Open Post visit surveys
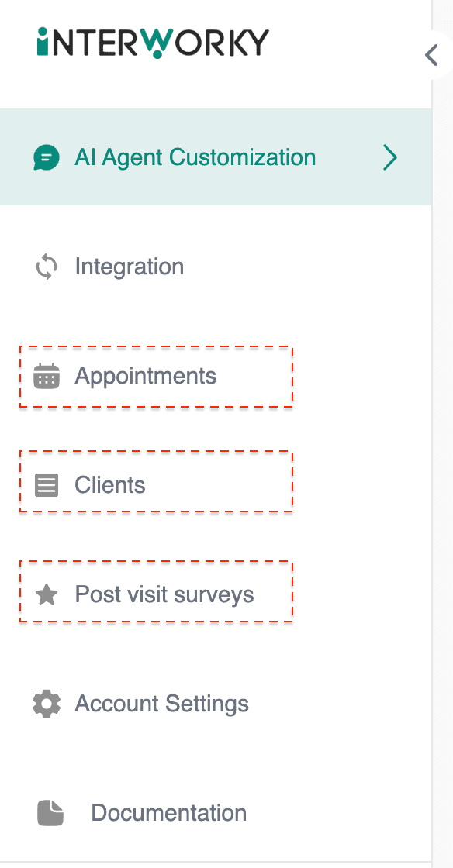 tap(164, 594)
